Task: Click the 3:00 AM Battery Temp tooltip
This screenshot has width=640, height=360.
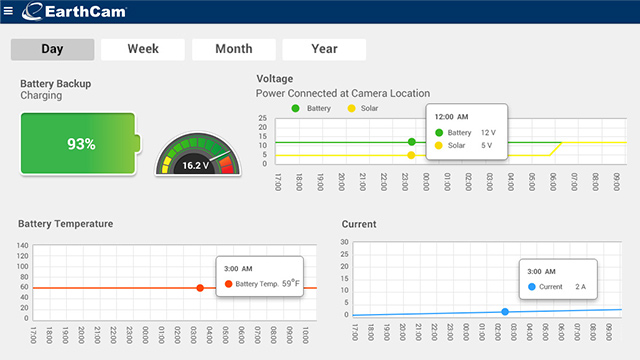Action: tap(260, 276)
